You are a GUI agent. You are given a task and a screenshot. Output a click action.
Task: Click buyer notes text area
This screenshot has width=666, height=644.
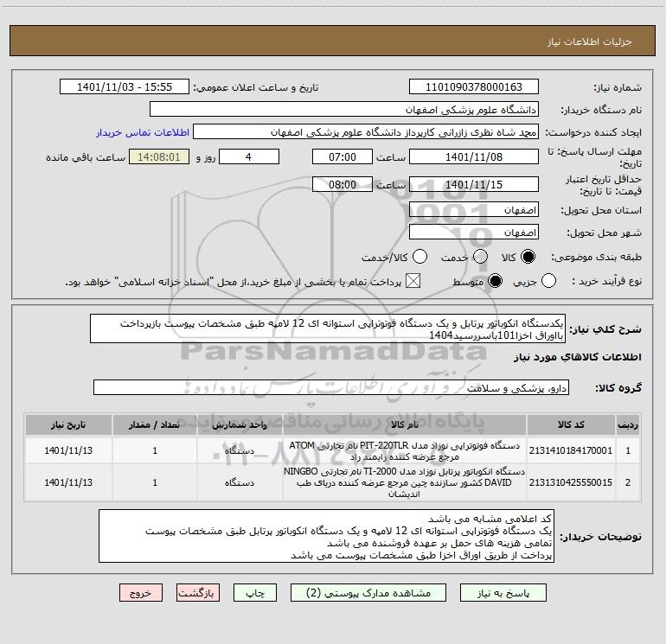(x=326, y=537)
